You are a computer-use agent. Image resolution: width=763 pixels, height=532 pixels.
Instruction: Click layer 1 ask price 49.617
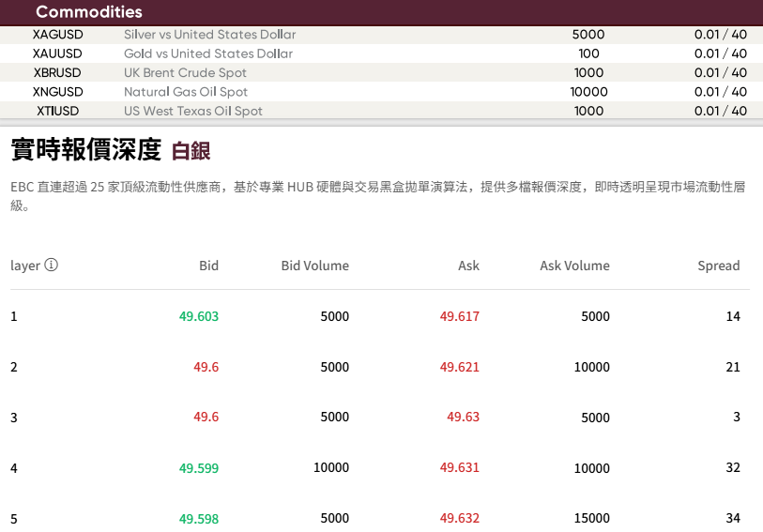click(459, 316)
